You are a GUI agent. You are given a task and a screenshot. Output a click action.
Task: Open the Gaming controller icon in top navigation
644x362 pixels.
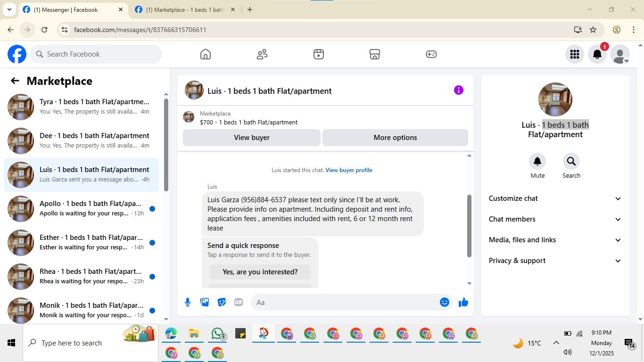pyautogui.click(x=431, y=54)
